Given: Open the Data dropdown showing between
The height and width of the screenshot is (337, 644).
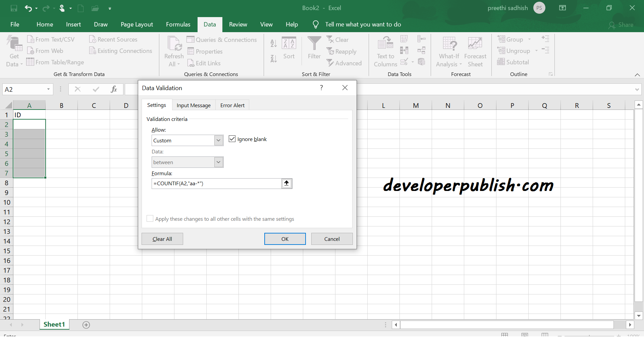Looking at the screenshot, I should (x=218, y=162).
